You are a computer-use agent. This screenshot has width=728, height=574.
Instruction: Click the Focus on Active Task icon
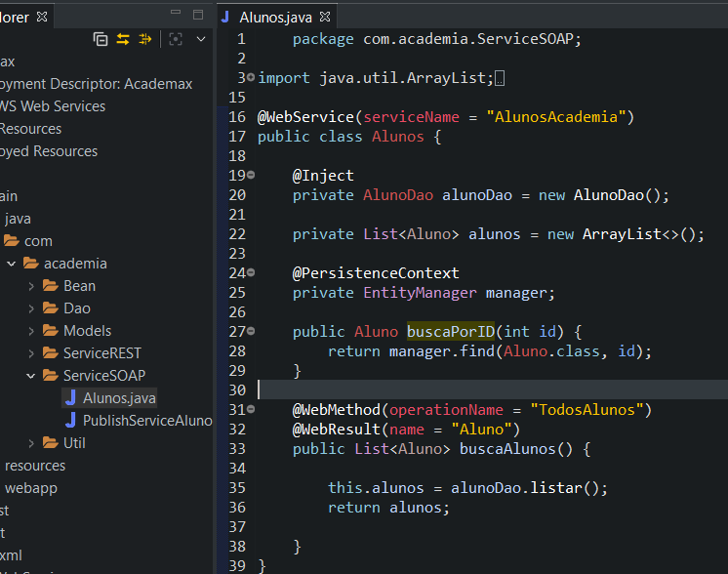click(x=176, y=39)
